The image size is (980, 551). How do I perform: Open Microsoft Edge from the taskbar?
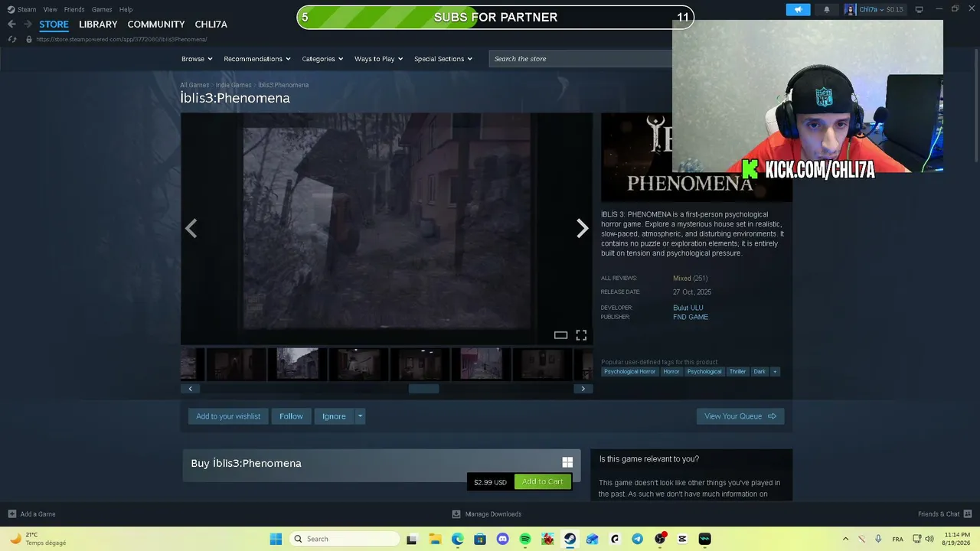pyautogui.click(x=457, y=539)
